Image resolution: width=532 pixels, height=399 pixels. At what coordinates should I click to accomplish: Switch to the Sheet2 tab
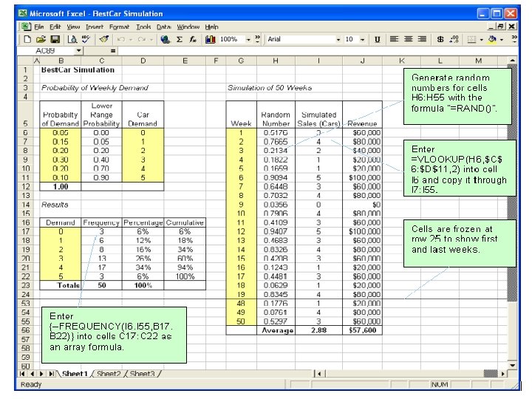[109, 374]
